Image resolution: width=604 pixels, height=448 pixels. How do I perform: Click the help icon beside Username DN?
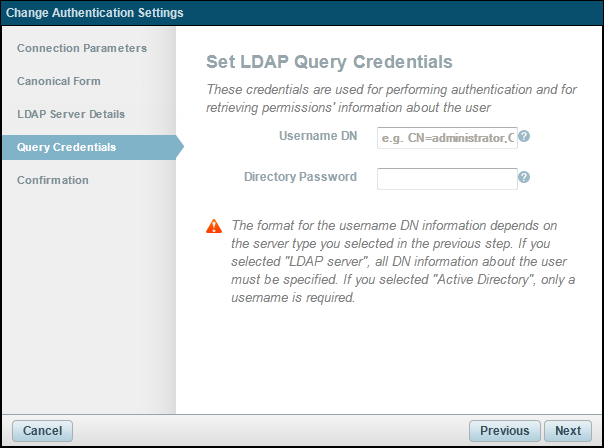524,137
